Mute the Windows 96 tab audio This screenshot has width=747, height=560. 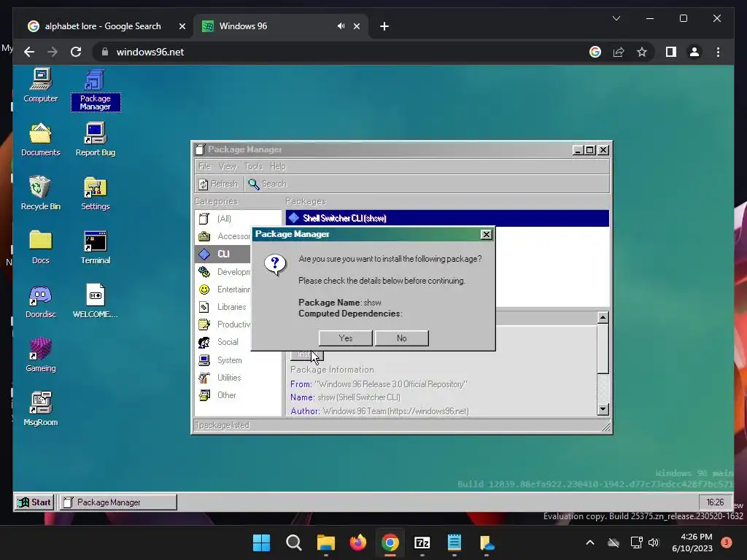(x=341, y=26)
